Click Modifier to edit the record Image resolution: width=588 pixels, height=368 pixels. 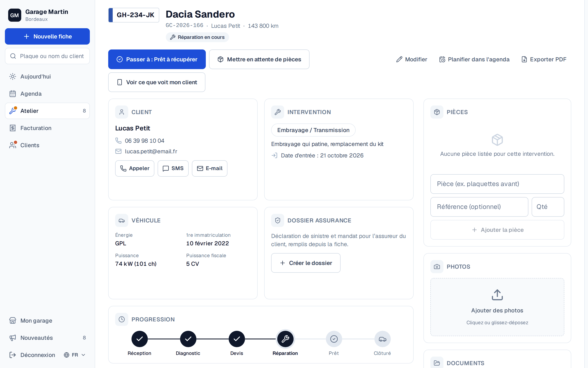click(412, 59)
